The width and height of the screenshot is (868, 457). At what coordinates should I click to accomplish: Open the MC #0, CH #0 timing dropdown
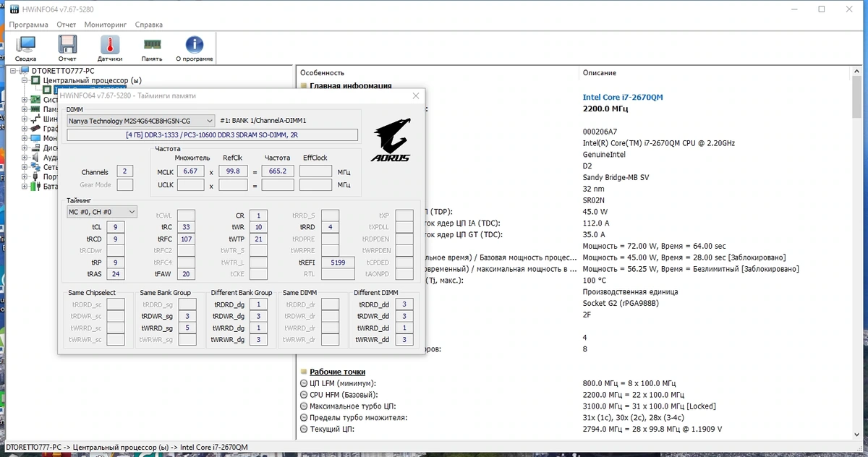pyautogui.click(x=101, y=211)
